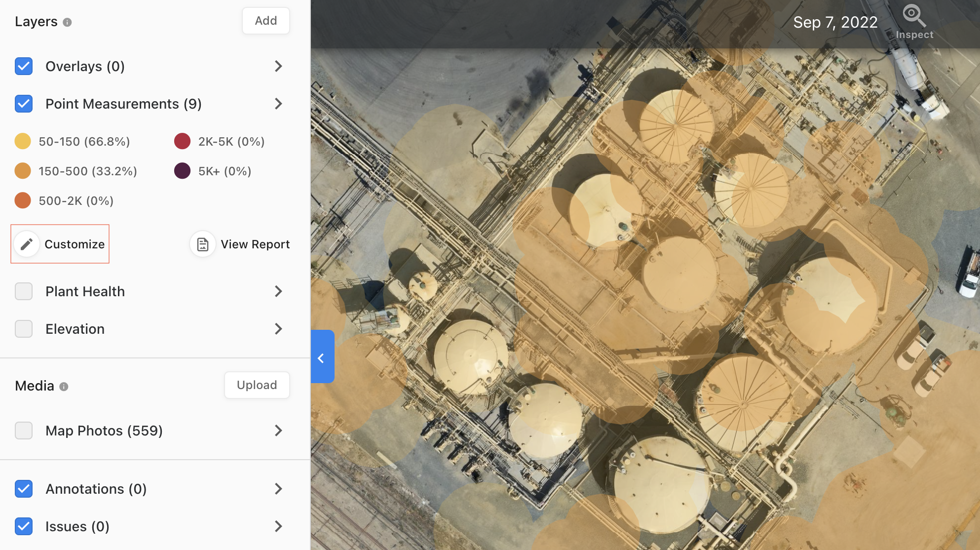Enable the Elevation layer checkbox
980x550 pixels.
click(x=24, y=329)
